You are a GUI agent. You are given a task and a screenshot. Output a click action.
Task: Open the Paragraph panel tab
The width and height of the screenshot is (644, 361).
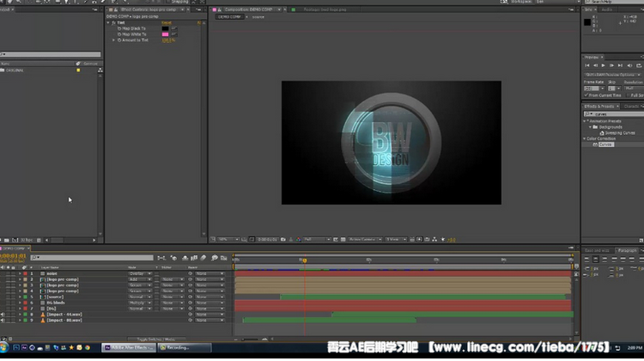click(627, 250)
